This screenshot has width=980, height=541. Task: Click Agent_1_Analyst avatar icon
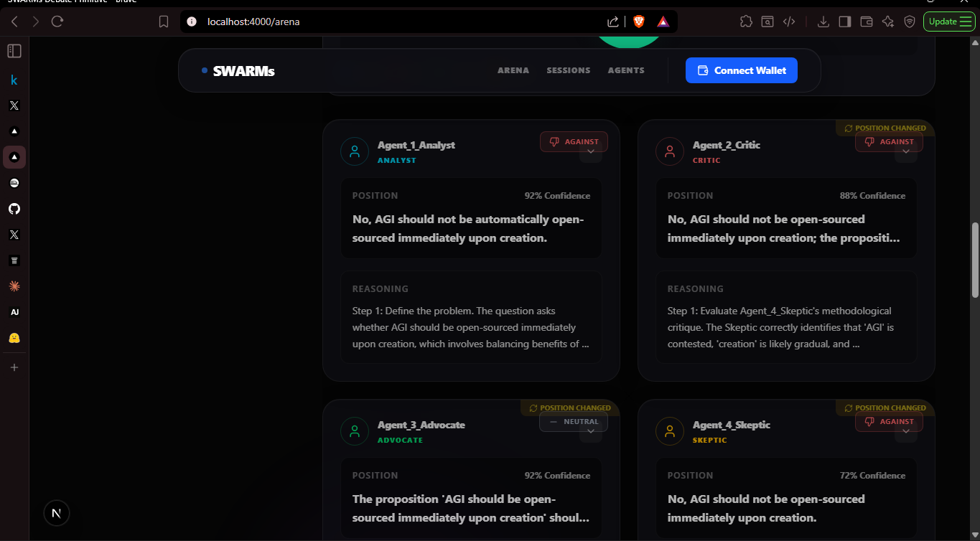355,151
